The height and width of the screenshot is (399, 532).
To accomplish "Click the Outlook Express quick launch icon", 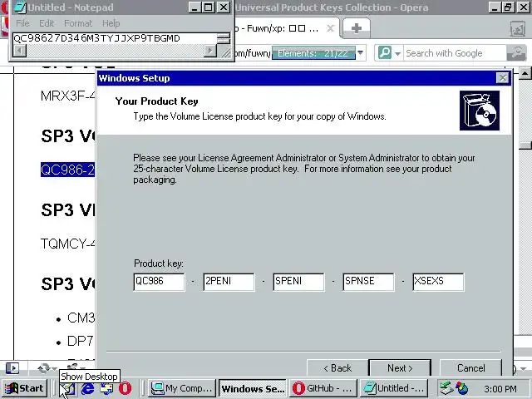I will (106, 388).
